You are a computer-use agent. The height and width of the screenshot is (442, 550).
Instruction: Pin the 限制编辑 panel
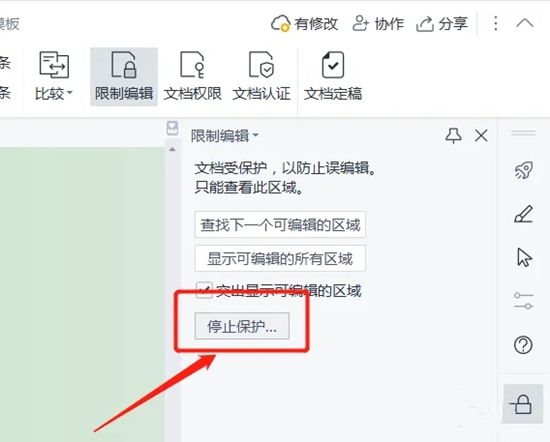453,135
